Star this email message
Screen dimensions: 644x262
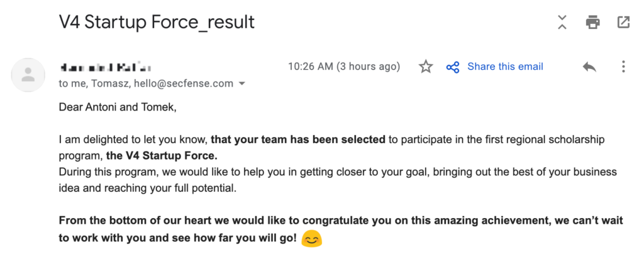coord(426,67)
